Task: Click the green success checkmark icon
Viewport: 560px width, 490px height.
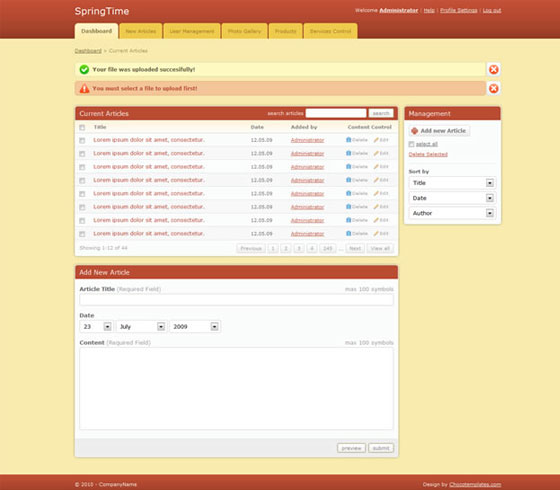Action: pos(84,69)
